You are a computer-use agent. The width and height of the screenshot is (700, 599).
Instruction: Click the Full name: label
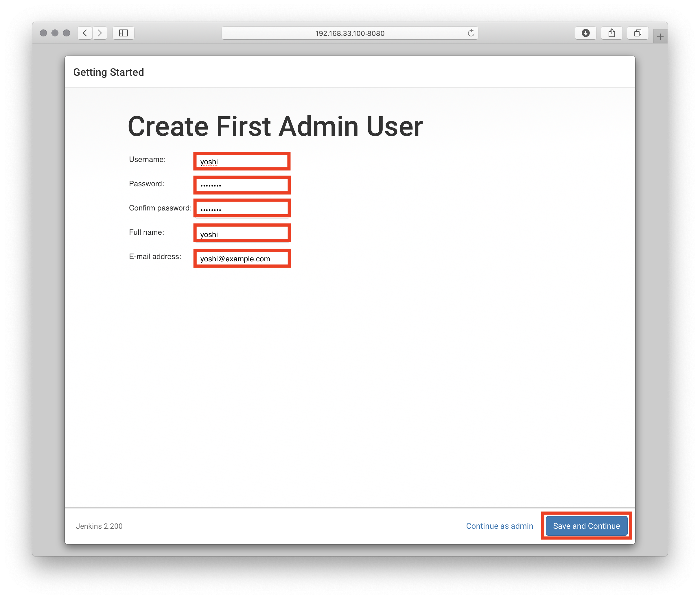point(147,232)
